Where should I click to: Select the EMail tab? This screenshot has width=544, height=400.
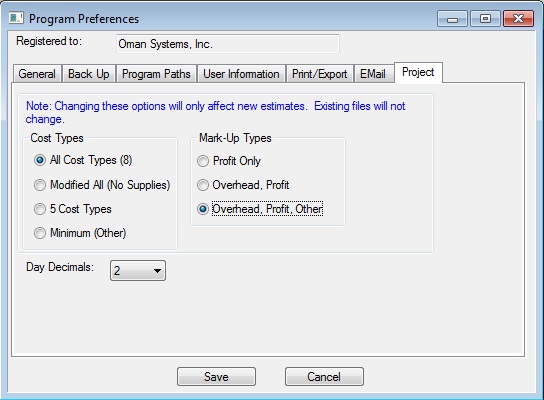pos(373,74)
